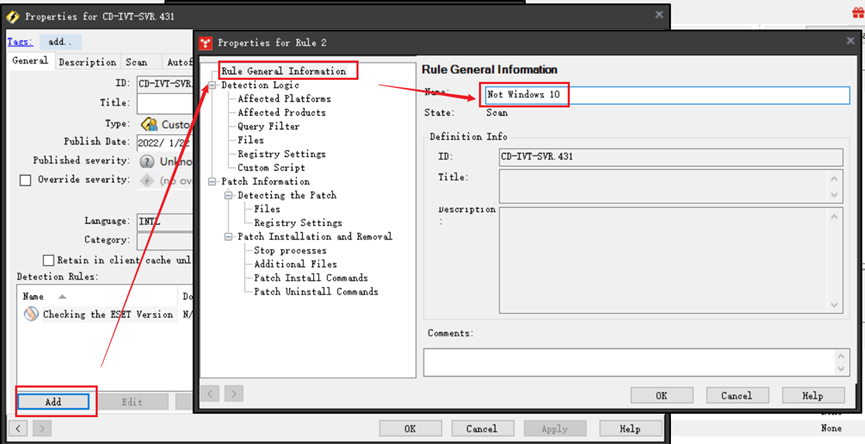Click the pencil icon in the CD-IVT-SVR.431 title bar
865x444 pixels.
coord(12,16)
